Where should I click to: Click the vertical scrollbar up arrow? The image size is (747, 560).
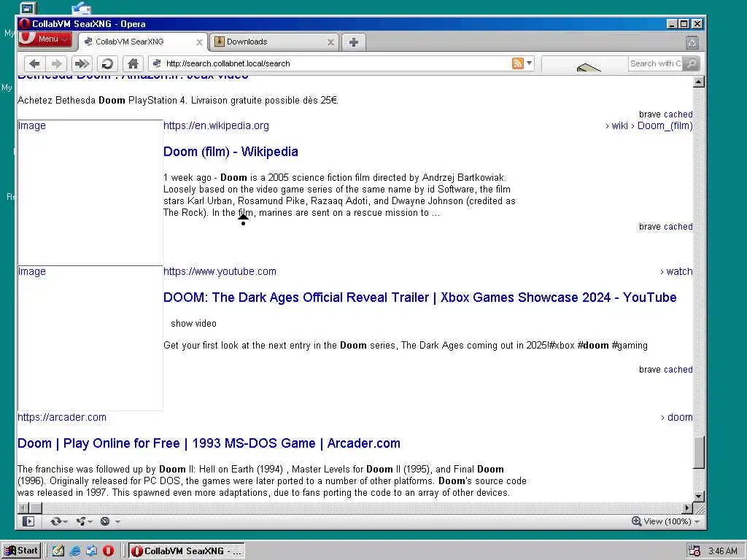tap(698, 82)
